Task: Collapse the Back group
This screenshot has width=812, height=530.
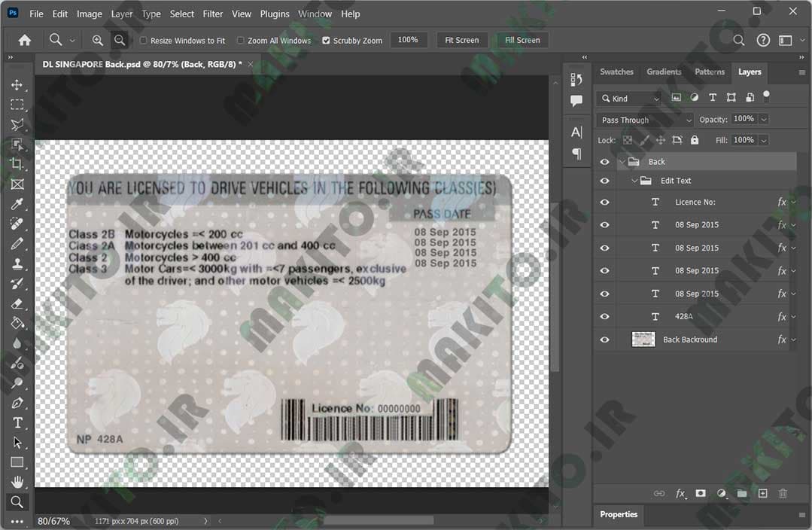Action: coord(622,162)
